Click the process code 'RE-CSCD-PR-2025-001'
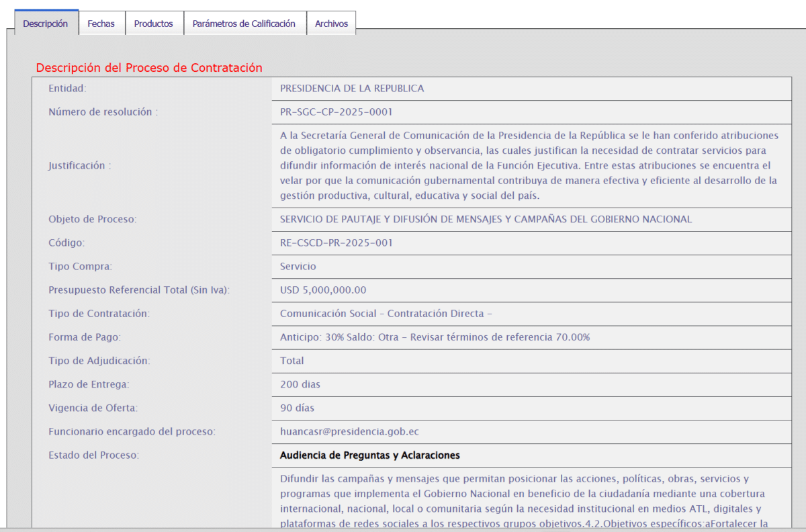 pyautogui.click(x=337, y=243)
